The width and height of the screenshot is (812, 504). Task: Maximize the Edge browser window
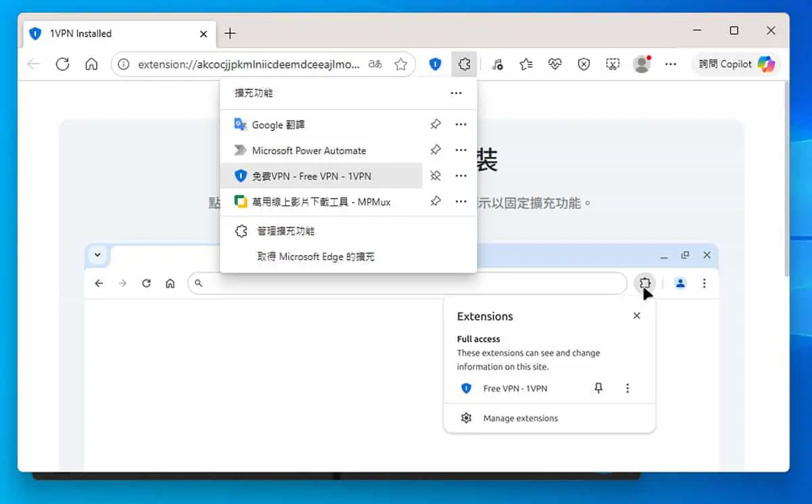pos(734,30)
